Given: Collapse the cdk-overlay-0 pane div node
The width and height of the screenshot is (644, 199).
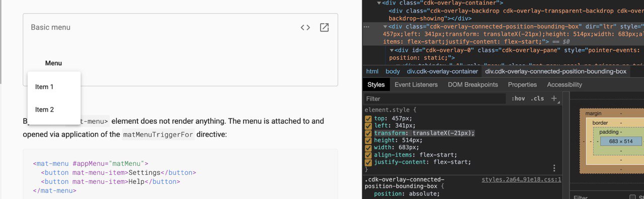Looking at the screenshot, I should (x=392, y=50).
